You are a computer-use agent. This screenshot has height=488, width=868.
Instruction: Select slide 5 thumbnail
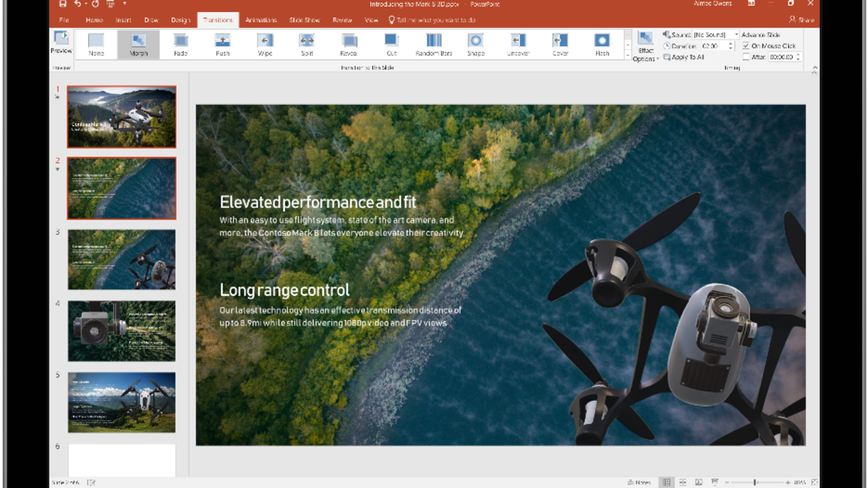121,403
